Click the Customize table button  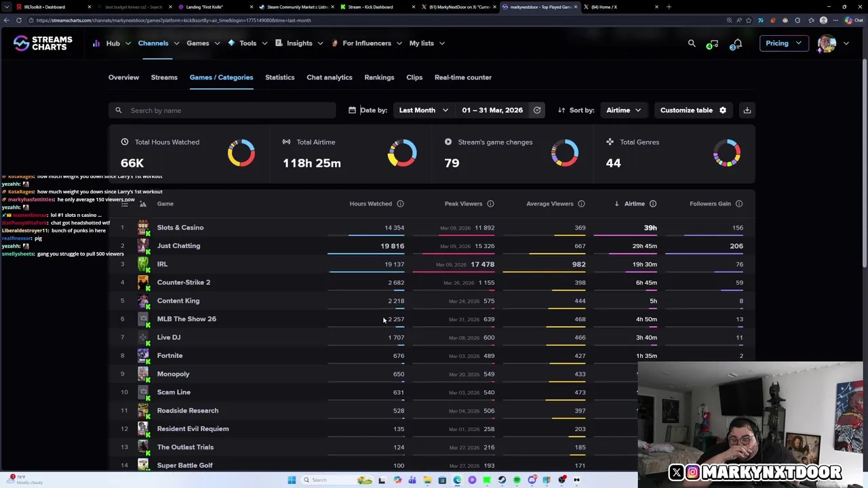coord(693,110)
